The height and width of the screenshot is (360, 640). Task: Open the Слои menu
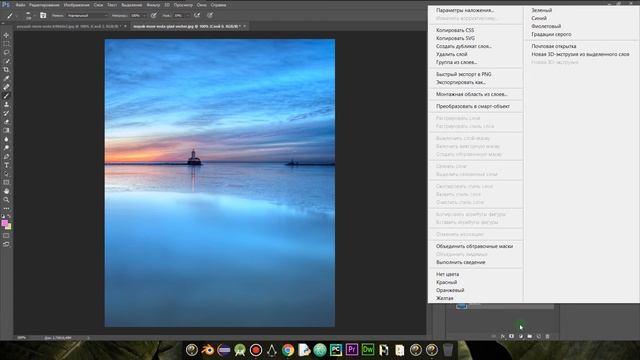point(98,5)
